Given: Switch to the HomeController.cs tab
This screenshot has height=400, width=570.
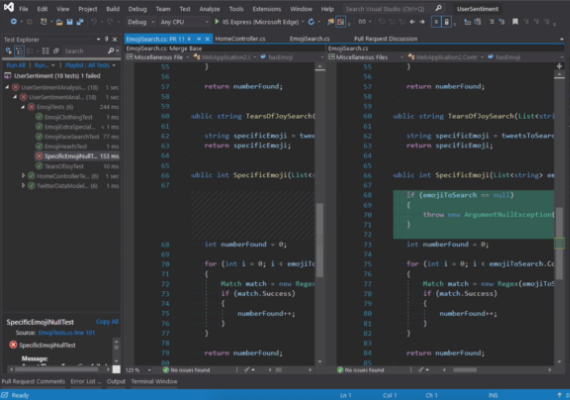Looking at the screenshot, I should [240, 39].
